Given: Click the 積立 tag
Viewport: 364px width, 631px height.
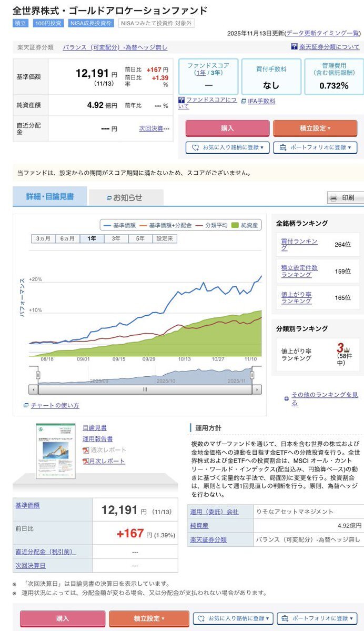Looking at the screenshot, I should pos(21,23).
